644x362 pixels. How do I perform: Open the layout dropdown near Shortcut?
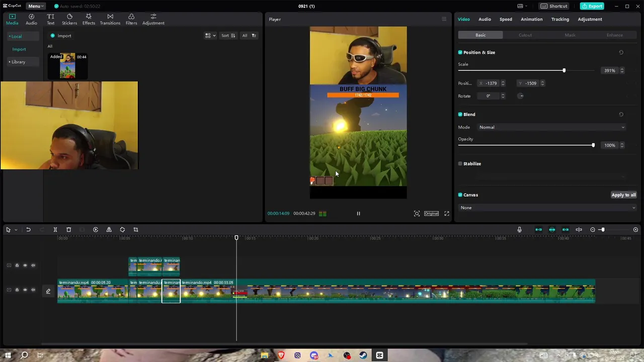(x=523, y=6)
